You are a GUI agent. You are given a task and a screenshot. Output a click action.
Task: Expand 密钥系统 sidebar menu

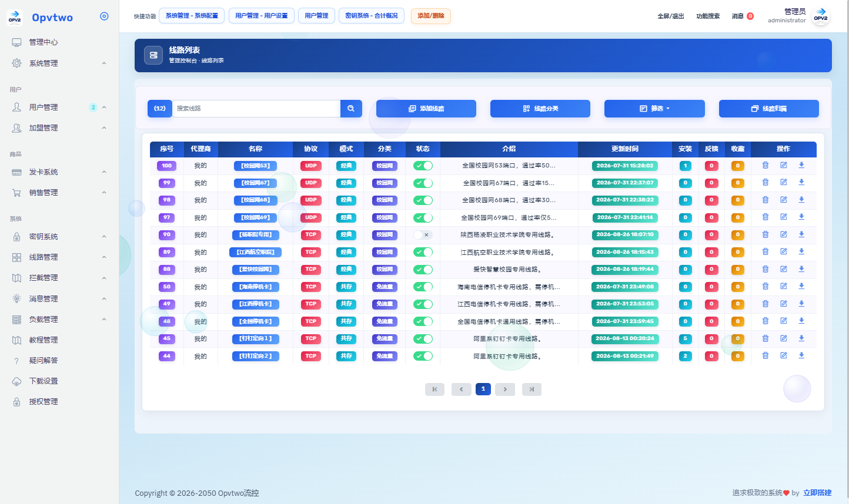pyautogui.click(x=59, y=237)
